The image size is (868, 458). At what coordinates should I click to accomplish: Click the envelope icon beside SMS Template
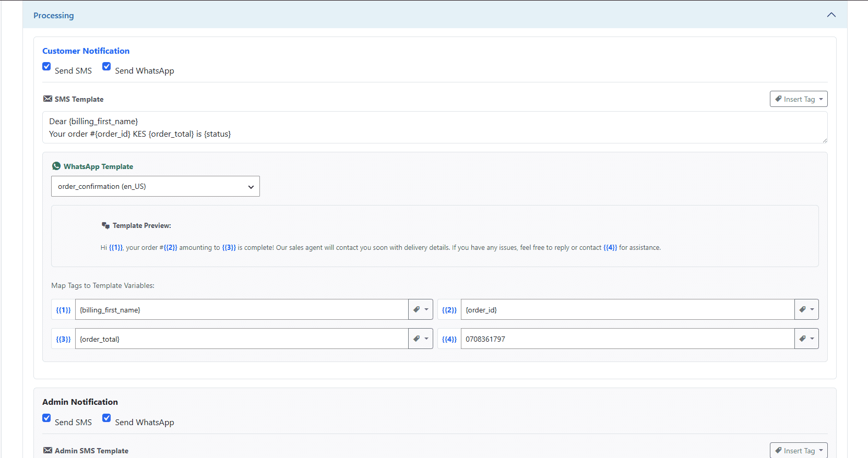(x=47, y=99)
